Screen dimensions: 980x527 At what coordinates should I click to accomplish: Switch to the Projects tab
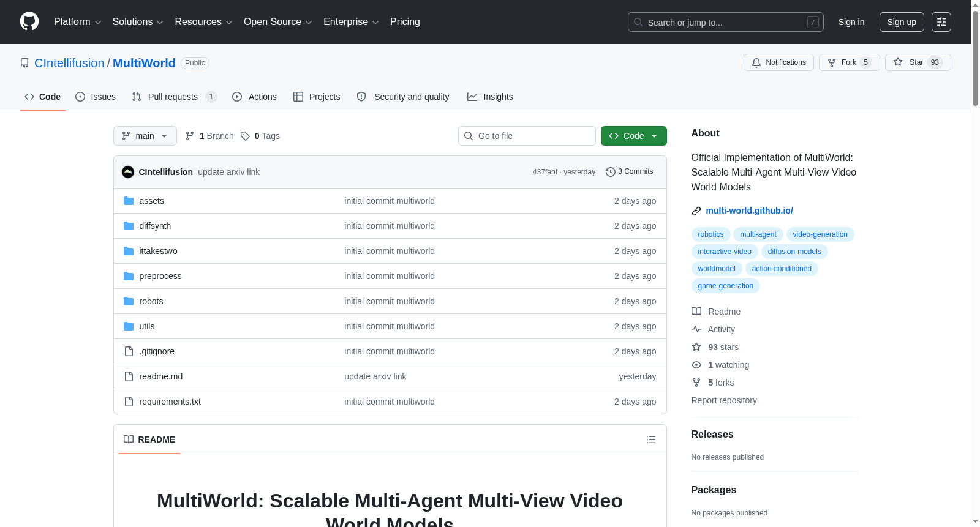point(317,97)
